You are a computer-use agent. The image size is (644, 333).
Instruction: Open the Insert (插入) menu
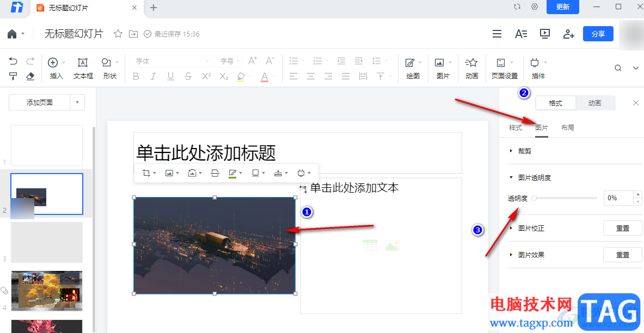(x=56, y=68)
